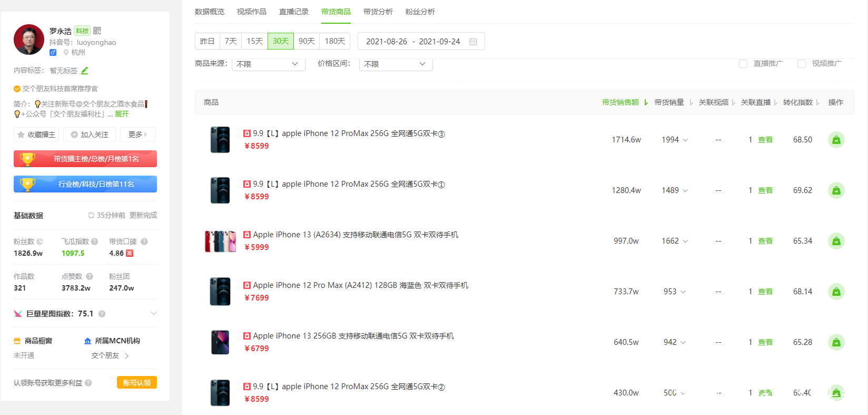Select the 带货商品 tab
The width and height of the screenshot is (868, 415).
336,12
